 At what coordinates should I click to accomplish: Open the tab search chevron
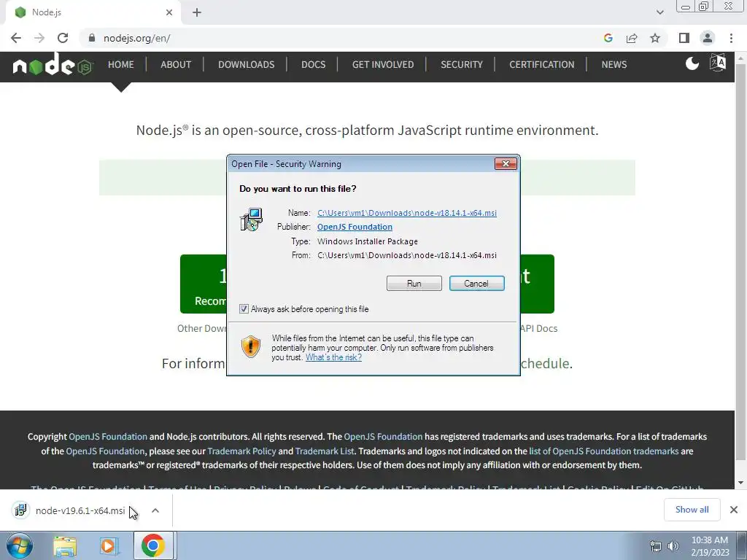click(x=659, y=12)
